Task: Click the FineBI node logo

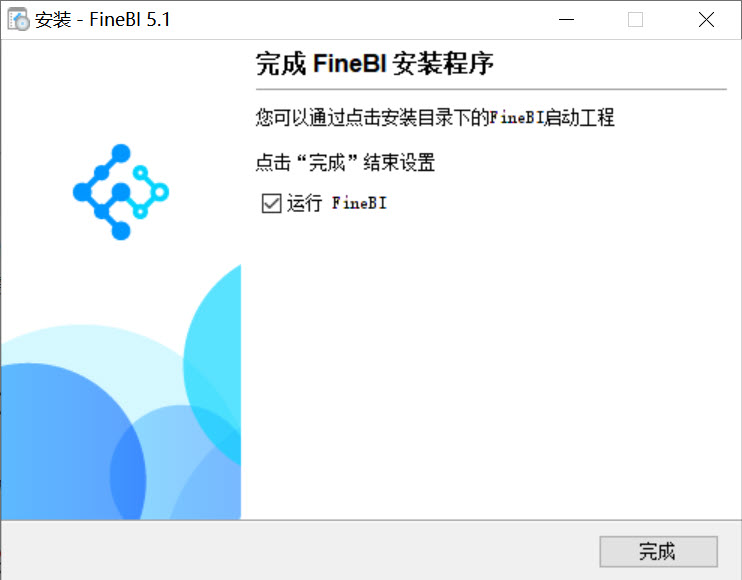Action: (x=121, y=192)
